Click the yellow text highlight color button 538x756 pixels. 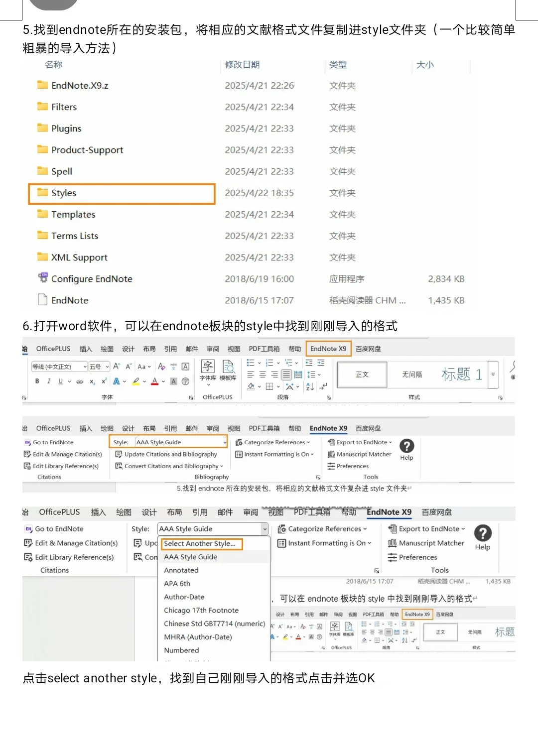(135, 381)
